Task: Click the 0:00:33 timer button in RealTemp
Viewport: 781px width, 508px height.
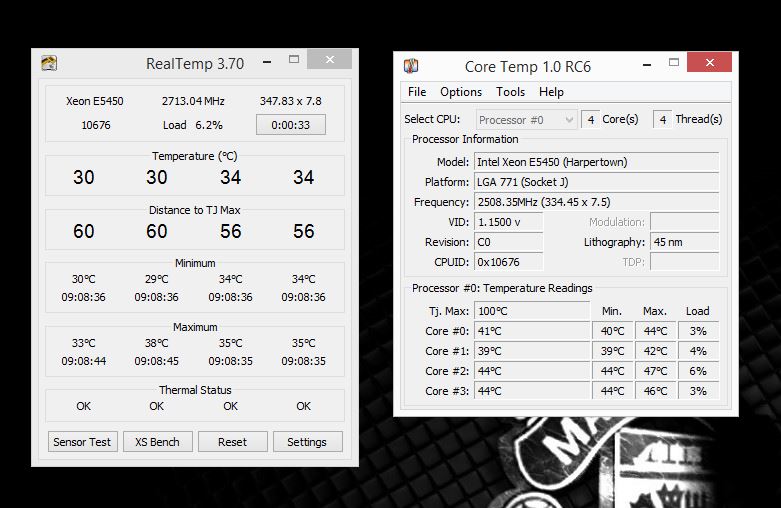Action: click(291, 125)
